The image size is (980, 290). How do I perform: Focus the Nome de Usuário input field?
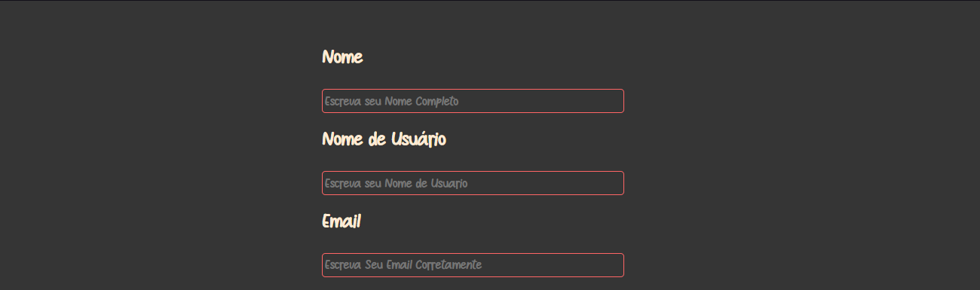click(x=473, y=183)
